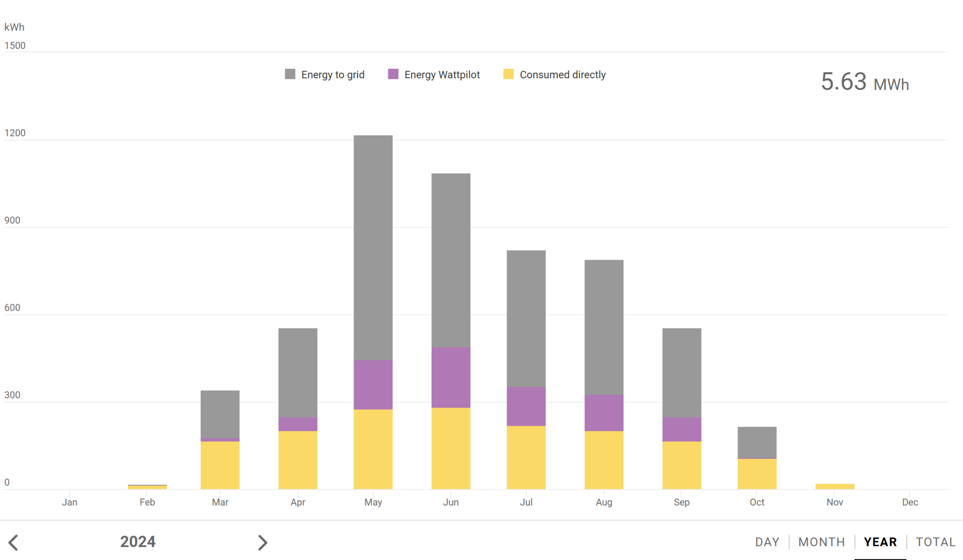963x560 pixels.
Task: Toggle Energy Wattpilot legend series
Action: coord(441,75)
